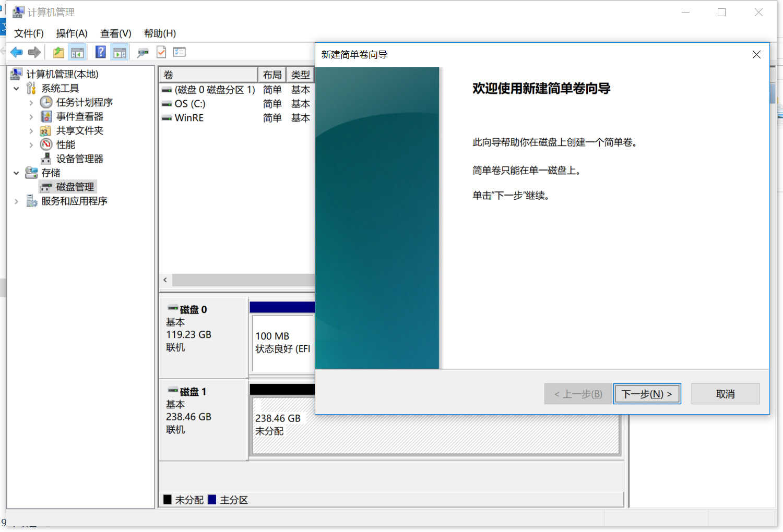Image resolution: width=783 pixels, height=532 pixels.
Task: Click the blue Back arrow in toolbar
Action: (16, 52)
